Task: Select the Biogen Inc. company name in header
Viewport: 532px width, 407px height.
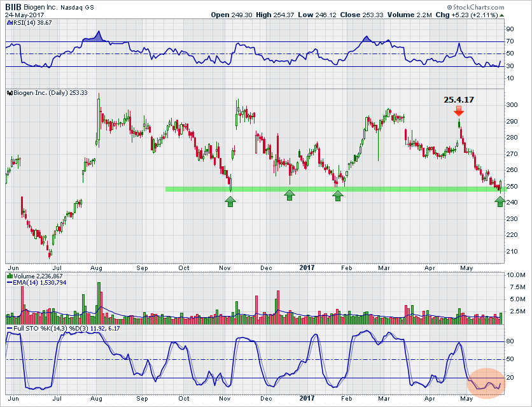Action: (x=41, y=7)
